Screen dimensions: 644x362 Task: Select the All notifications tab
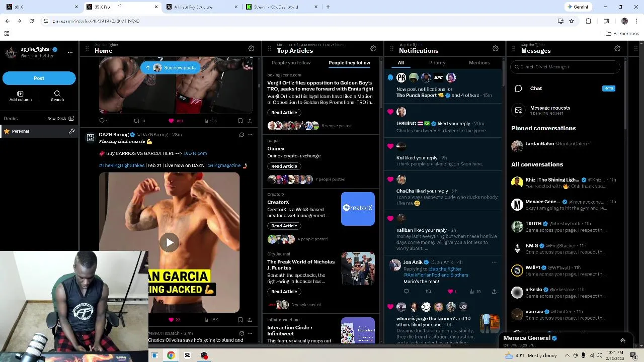click(x=401, y=63)
